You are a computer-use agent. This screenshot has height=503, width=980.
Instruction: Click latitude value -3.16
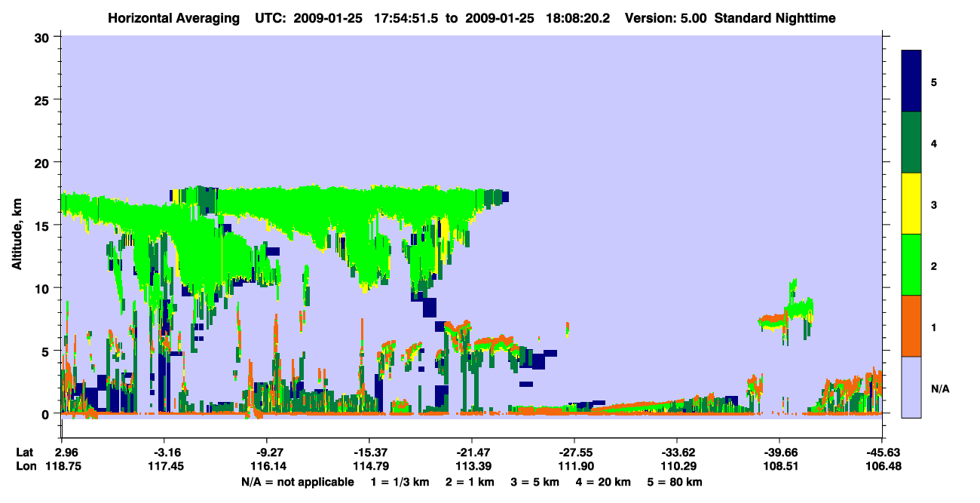coord(164,452)
